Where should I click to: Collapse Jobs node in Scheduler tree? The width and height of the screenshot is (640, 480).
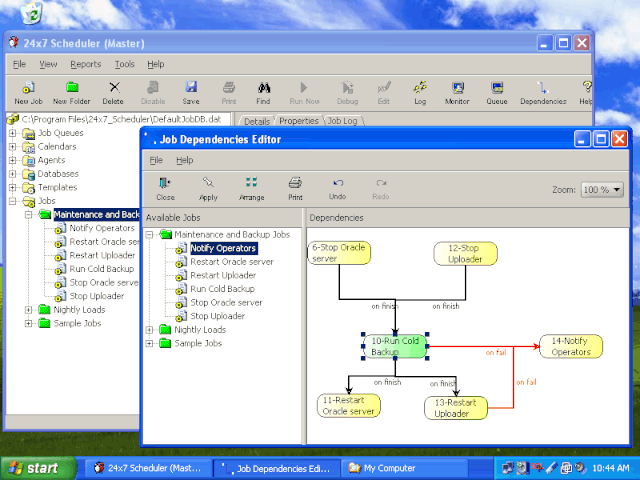click(x=13, y=201)
